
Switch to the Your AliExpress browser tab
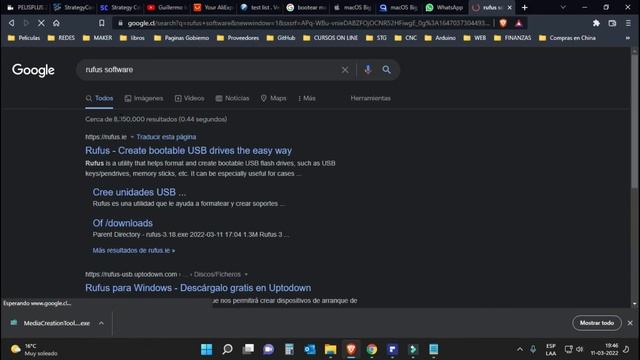point(213,7)
